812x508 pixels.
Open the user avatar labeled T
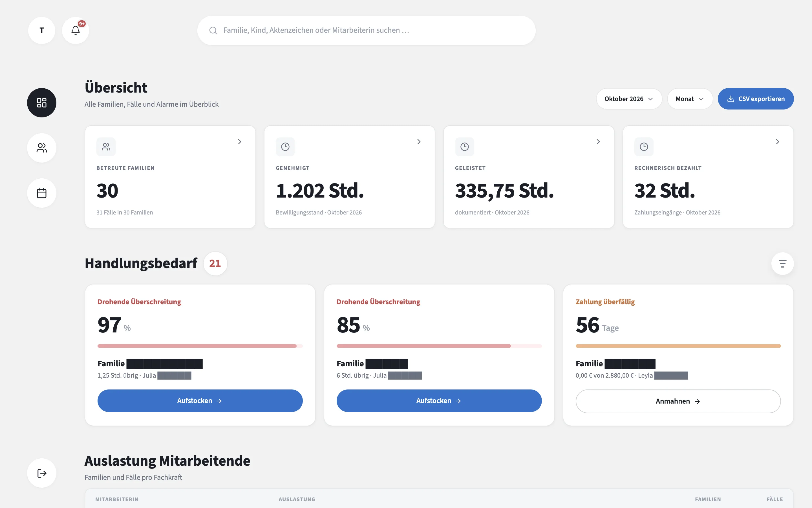pos(42,30)
